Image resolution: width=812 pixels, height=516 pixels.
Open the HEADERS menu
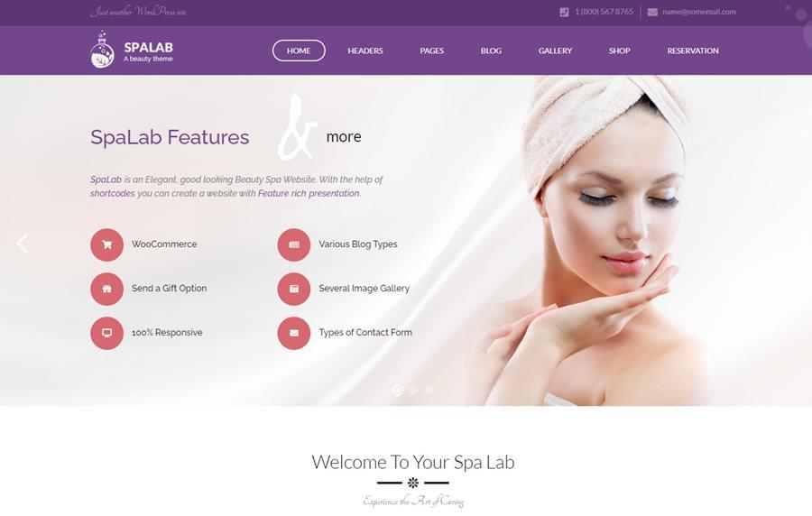tap(365, 51)
